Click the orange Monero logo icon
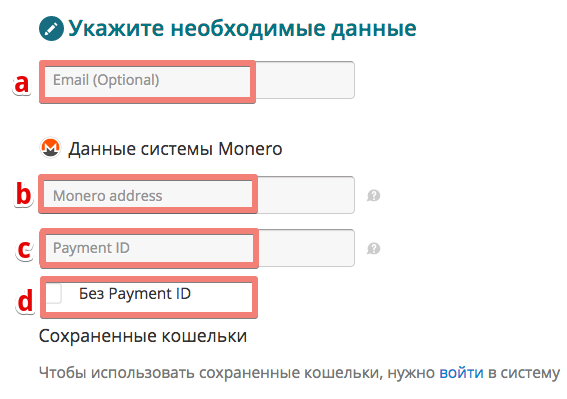This screenshot has height=399, width=567. pyautogui.click(x=50, y=148)
